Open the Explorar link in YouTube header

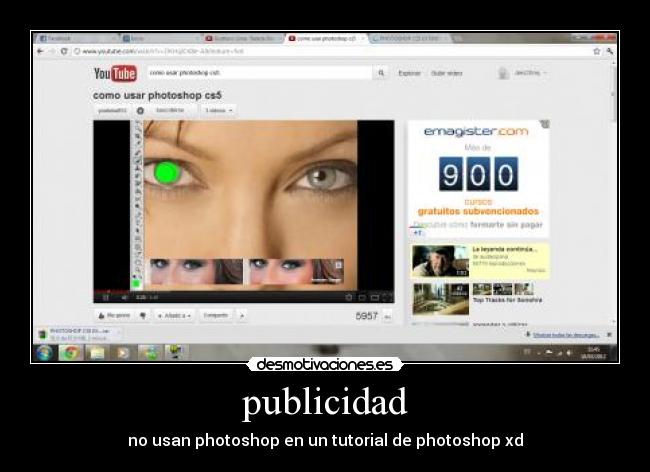coord(409,73)
